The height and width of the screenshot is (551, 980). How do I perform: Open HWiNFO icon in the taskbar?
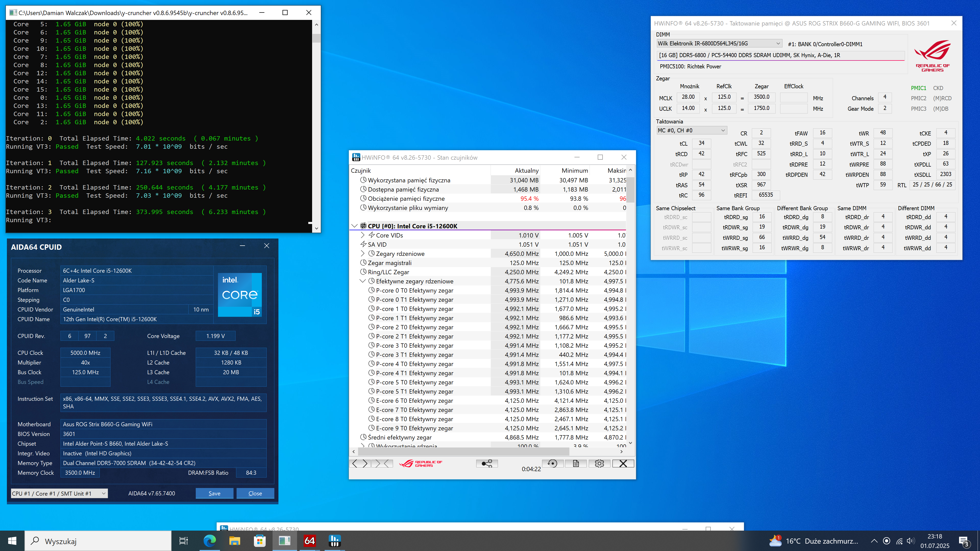pos(334,540)
